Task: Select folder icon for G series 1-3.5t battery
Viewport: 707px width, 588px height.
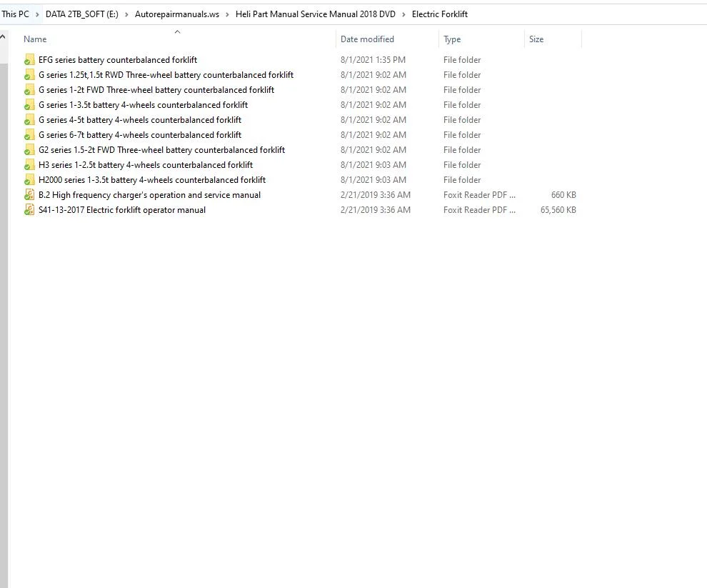Action: point(29,105)
